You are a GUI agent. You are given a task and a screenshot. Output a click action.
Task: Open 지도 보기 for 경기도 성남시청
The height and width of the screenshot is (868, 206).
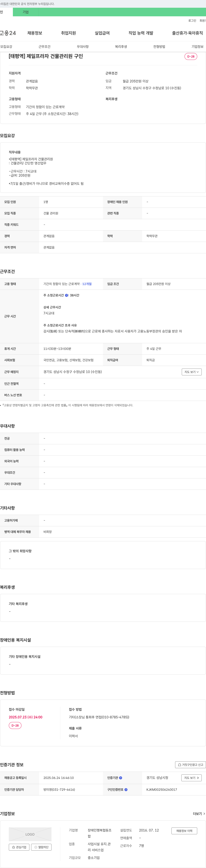pos(192,778)
